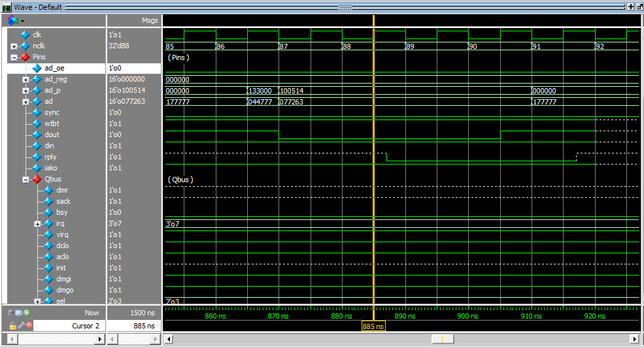Click the 885 ns yellow cursor time marker
The image size is (644, 348).
(373, 326)
